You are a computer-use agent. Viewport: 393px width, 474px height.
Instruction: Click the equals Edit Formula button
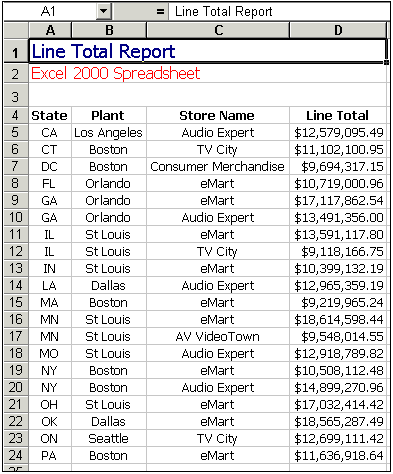(x=160, y=12)
